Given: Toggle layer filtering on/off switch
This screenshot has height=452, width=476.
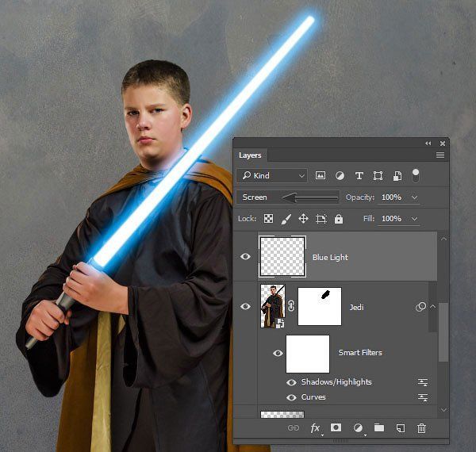Looking at the screenshot, I should (x=416, y=175).
